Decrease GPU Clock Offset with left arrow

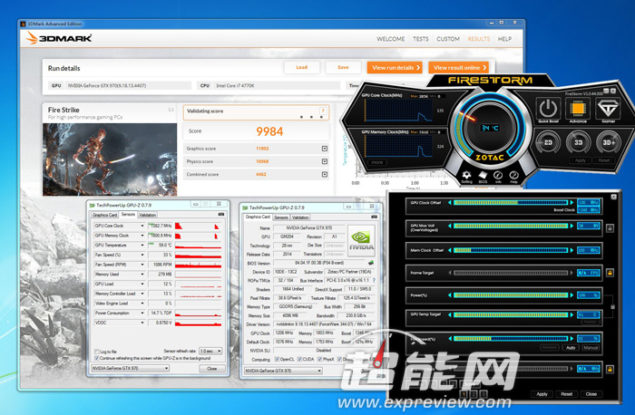click(450, 202)
